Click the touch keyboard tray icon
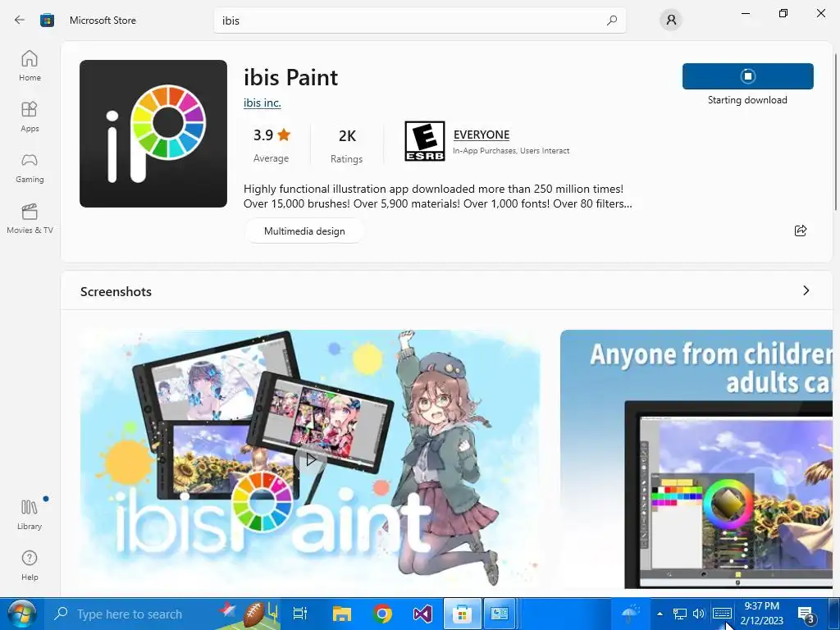The width and height of the screenshot is (840, 630). coord(722,613)
